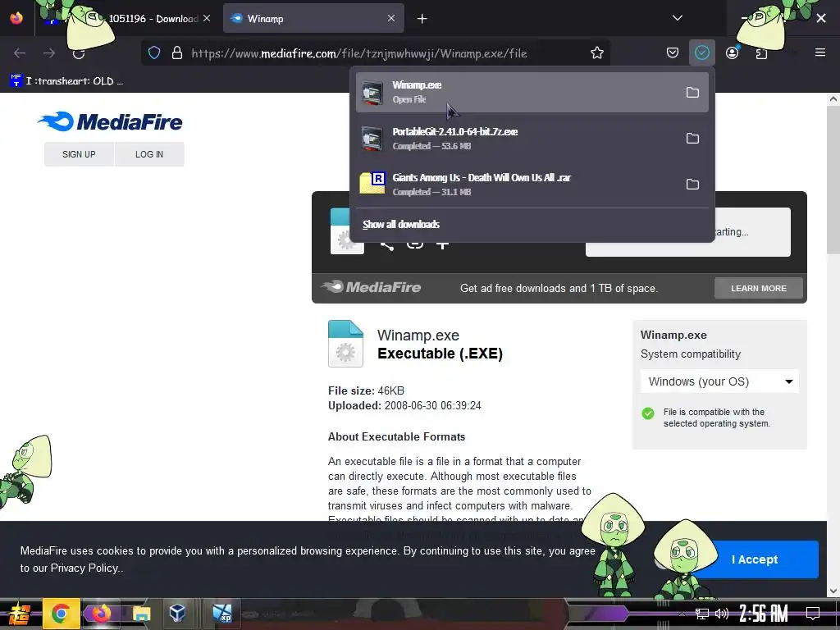Image resolution: width=840 pixels, height=630 pixels.
Task: Open the Firefox account icon
Action: [733, 53]
